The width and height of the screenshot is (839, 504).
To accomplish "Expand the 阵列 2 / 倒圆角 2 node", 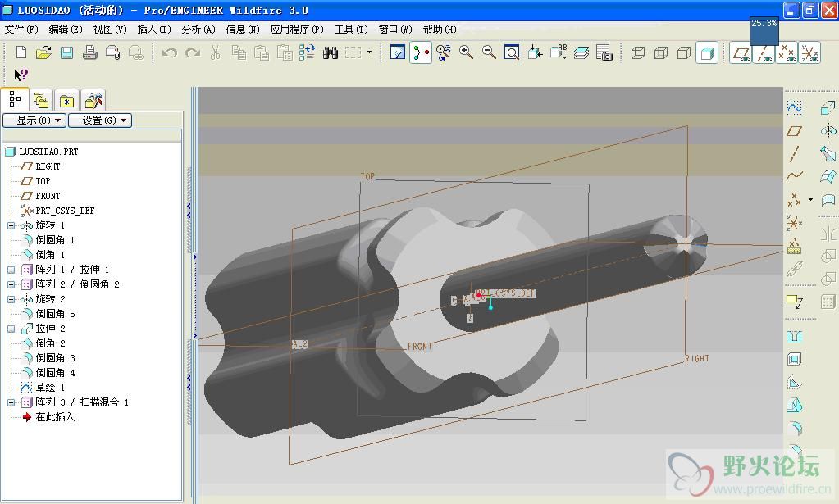I will click(11, 284).
